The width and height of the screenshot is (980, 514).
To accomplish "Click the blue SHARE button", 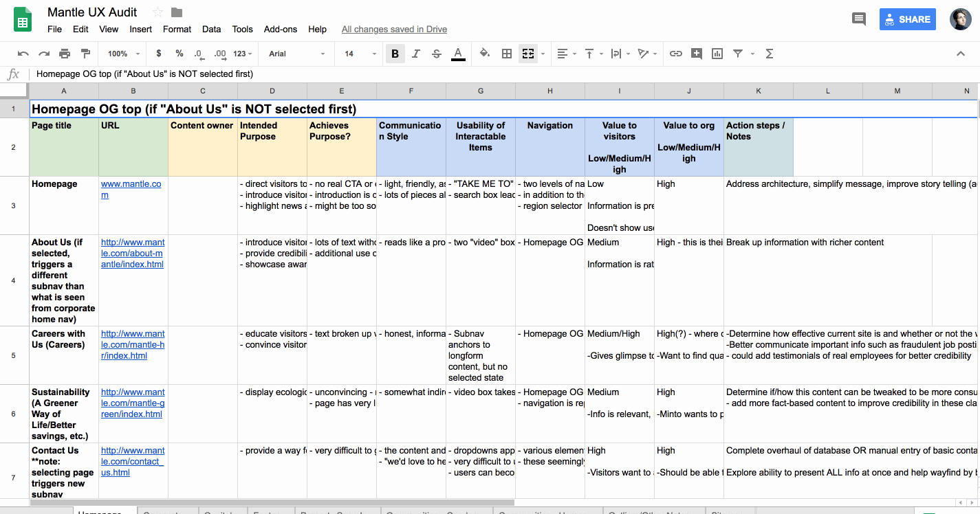I will pyautogui.click(x=907, y=19).
